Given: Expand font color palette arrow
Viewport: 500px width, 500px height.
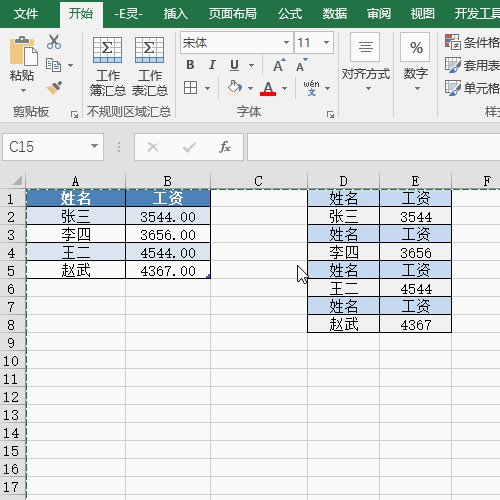Looking at the screenshot, I should coord(284,88).
